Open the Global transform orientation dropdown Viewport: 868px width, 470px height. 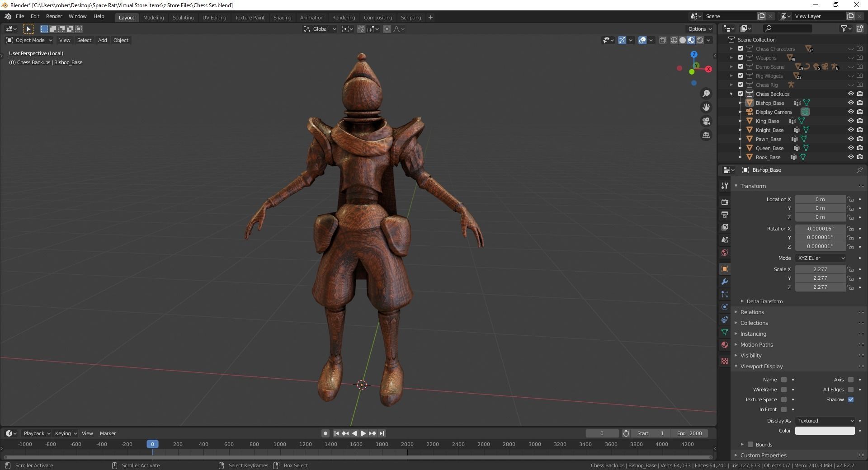click(x=320, y=29)
